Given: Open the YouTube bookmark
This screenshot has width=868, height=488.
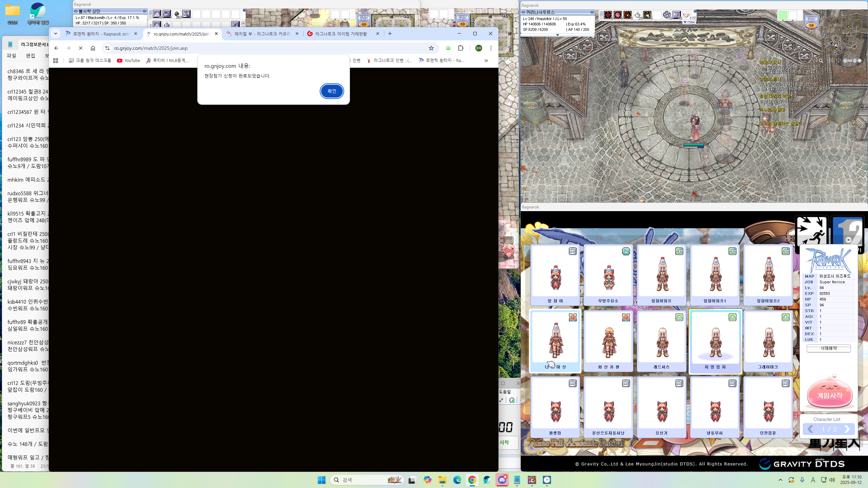Looking at the screenshot, I should [129, 61].
